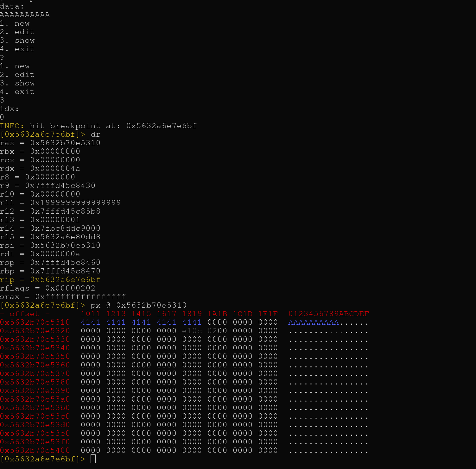
Task: Select the dim 'e10c' hex bytes
Action: coord(192,331)
